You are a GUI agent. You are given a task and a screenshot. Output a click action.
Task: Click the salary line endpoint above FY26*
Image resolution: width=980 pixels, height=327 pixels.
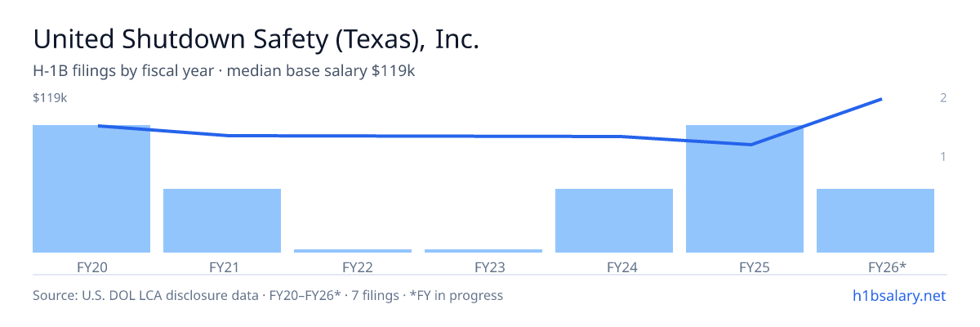880,100
